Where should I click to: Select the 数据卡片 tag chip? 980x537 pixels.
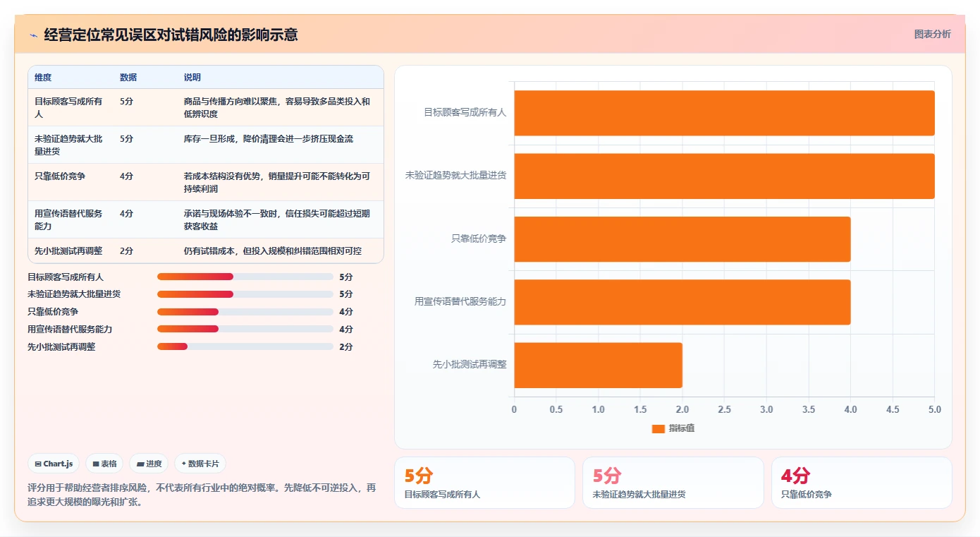point(200,464)
